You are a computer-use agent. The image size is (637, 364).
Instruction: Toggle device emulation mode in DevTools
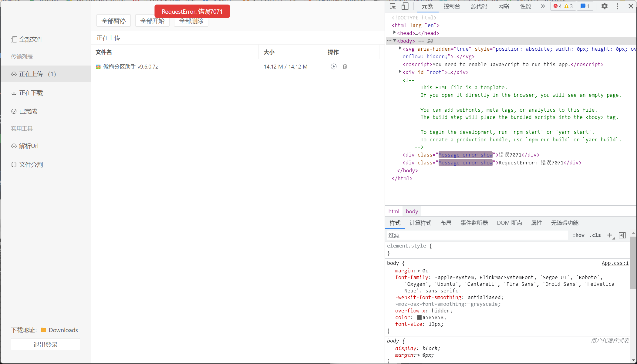[405, 6]
